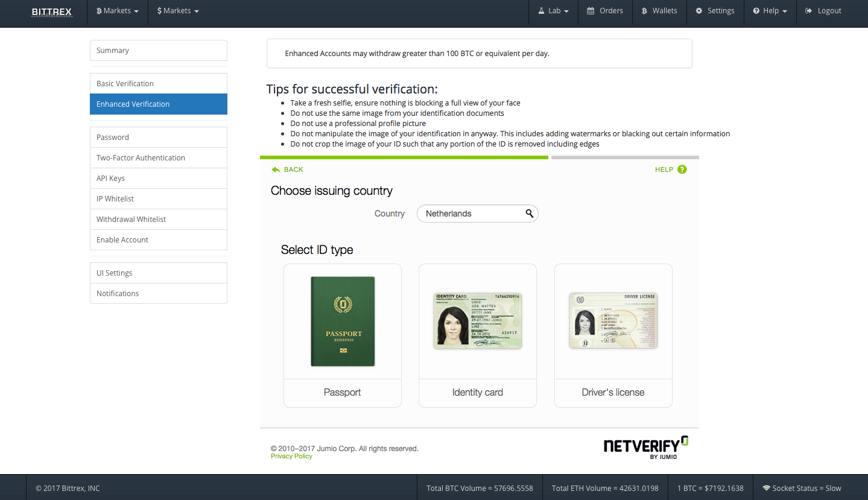The image size is (868, 500).
Task: Open the Notifications settings section
Action: 159,293
